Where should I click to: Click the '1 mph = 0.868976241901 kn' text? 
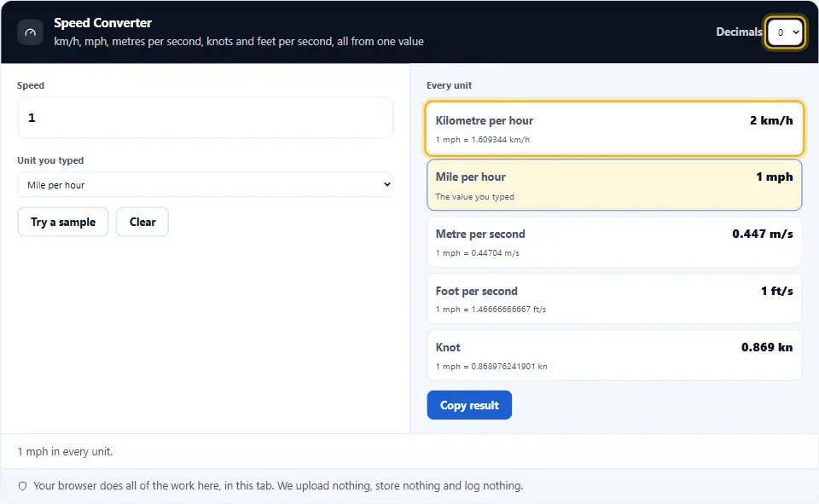coord(491,367)
